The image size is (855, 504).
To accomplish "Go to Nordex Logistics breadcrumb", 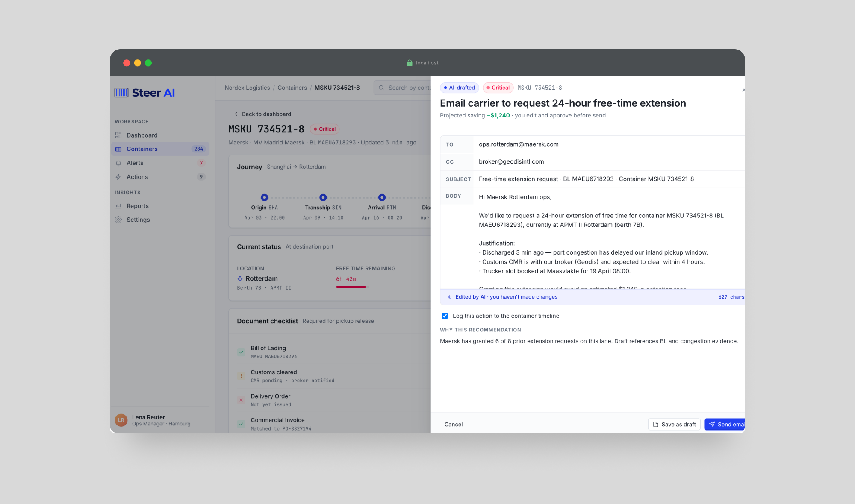I will click(247, 88).
